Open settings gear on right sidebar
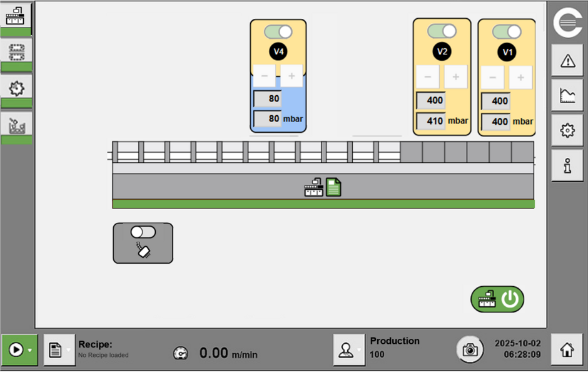Viewport: 588px width, 372px height. pos(567,130)
